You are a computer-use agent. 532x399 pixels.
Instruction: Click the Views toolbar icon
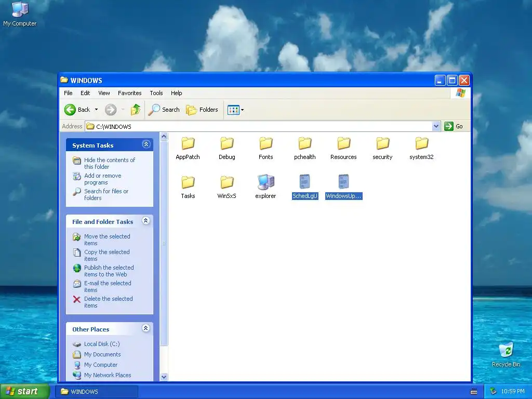(233, 110)
